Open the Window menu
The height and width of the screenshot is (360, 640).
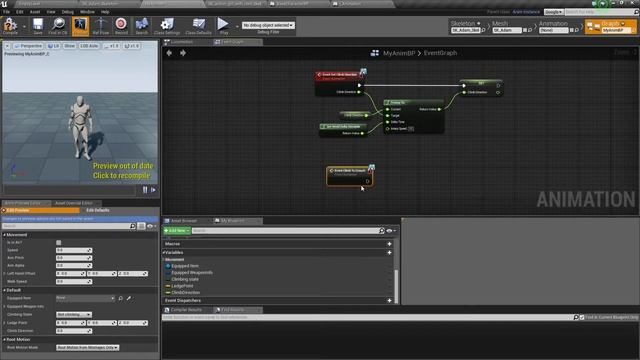(87, 12)
